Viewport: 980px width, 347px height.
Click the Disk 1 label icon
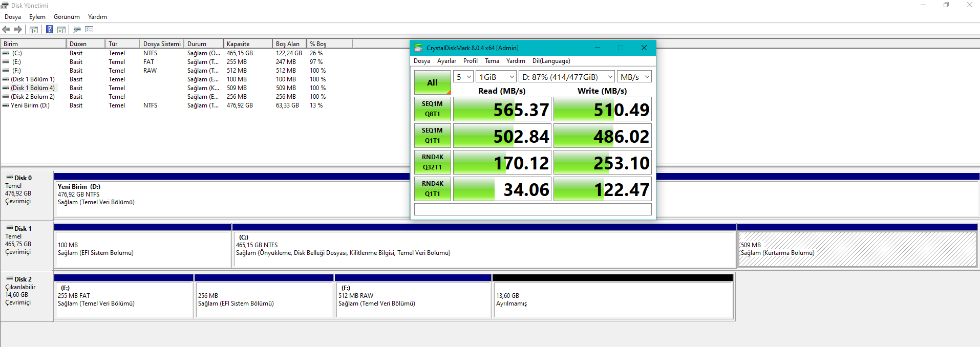(9, 228)
